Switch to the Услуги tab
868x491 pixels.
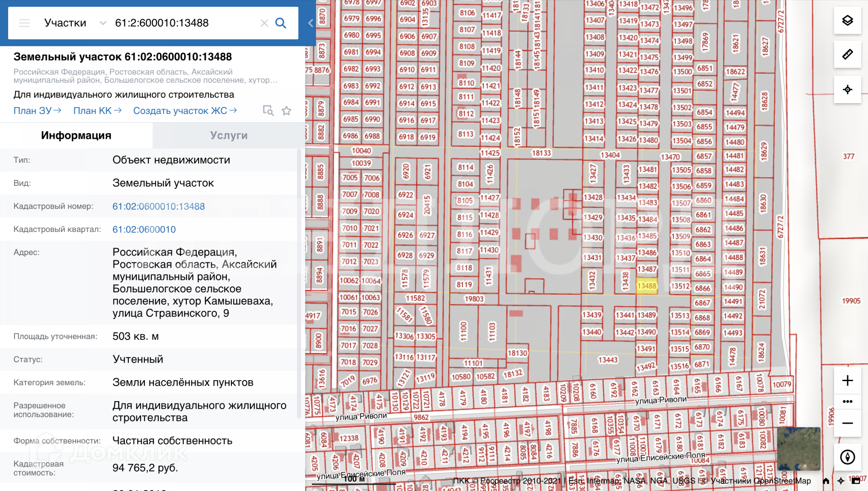click(x=229, y=136)
